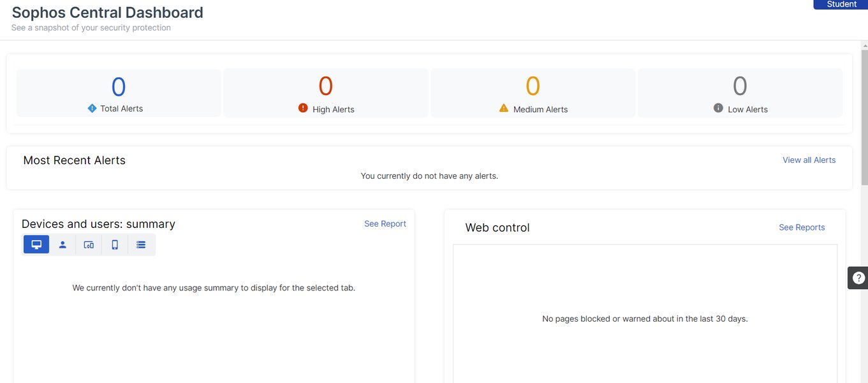Select the phone icon in devices summary

[115, 244]
